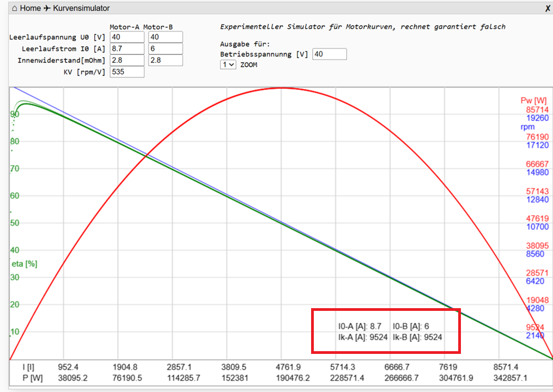The width and height of the screenshot is (553, 392).
Task: Click the green 20 efficiency axis value
Action: click(x=15, y=304)
